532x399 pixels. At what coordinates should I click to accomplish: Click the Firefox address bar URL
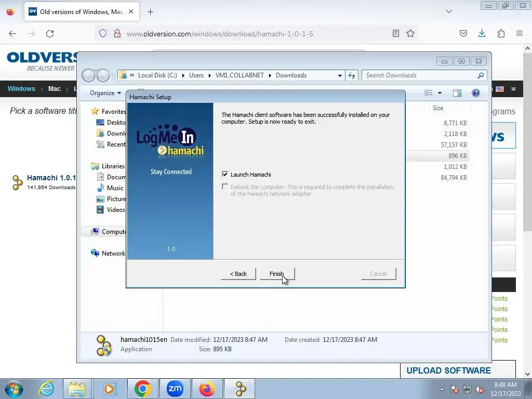pos(220,34)
